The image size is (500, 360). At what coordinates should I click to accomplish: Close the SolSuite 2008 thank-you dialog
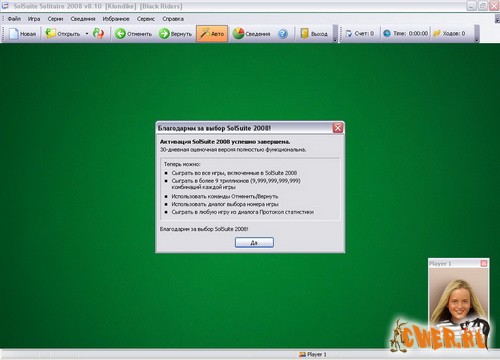tap(338, 128)
